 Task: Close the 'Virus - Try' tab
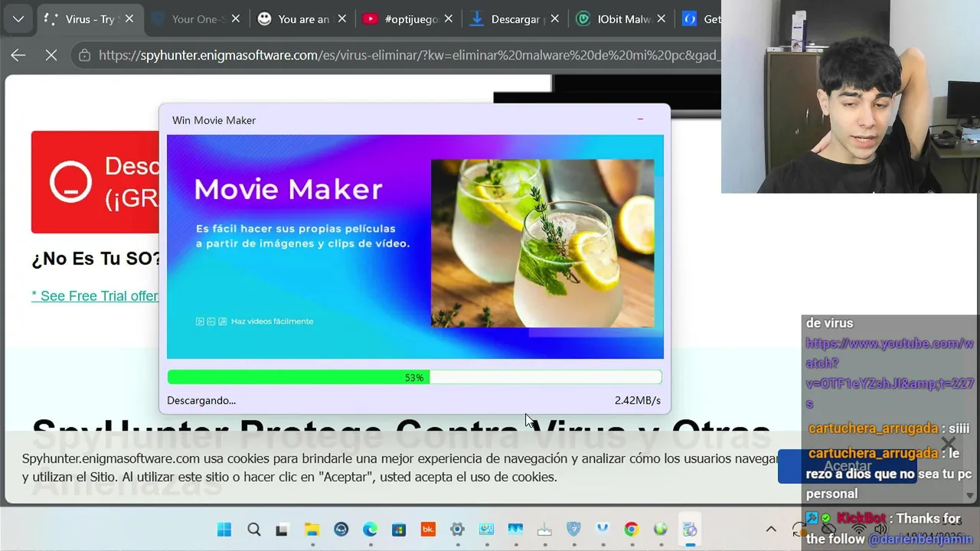pos(129,19)
